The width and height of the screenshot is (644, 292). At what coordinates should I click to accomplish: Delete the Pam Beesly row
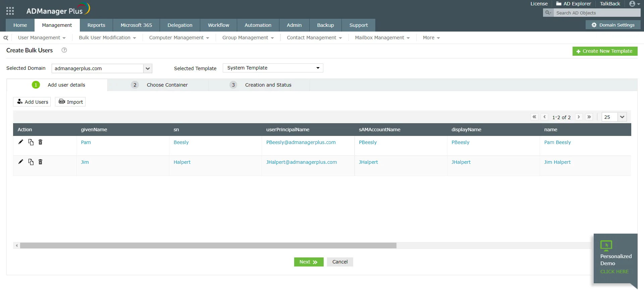pyautogui.click(x=40, y=142)
